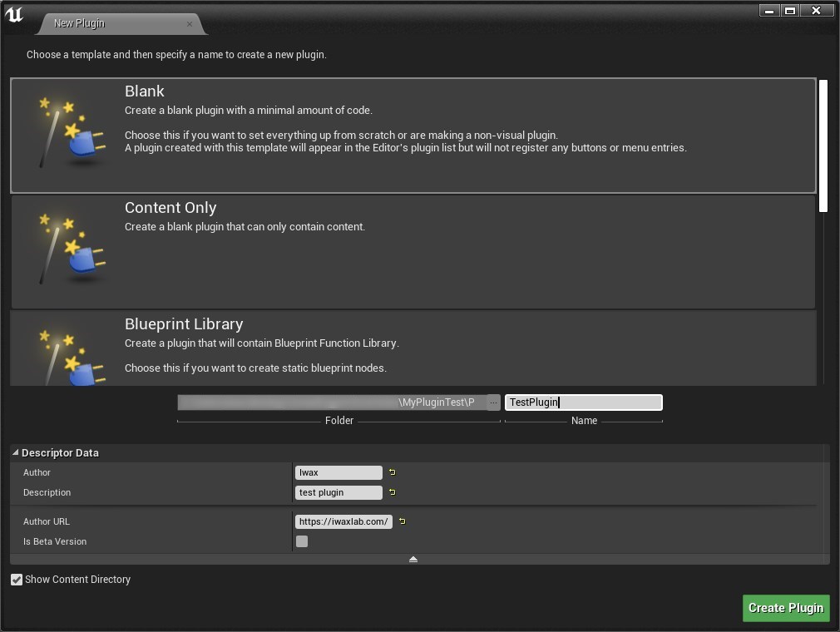Minimize the New Plugin window
This screenshot has width=840, height=632.
click(x=769, y=10)
